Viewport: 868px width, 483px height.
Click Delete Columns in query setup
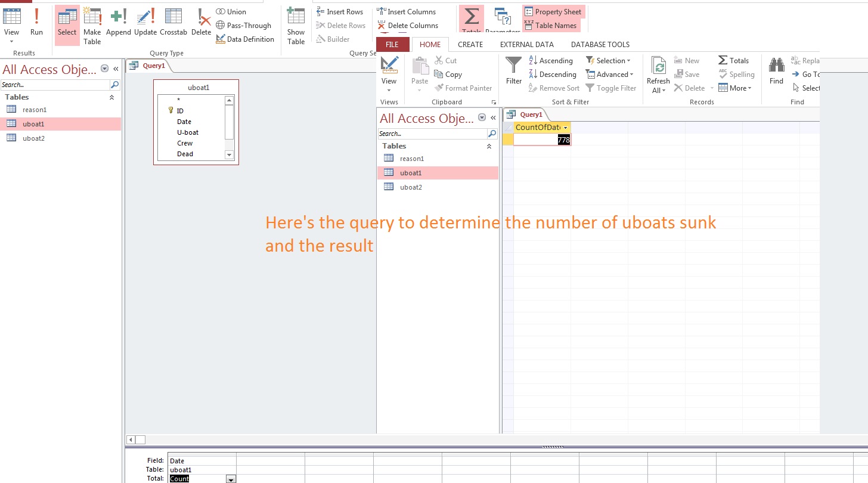coord(408,25)
